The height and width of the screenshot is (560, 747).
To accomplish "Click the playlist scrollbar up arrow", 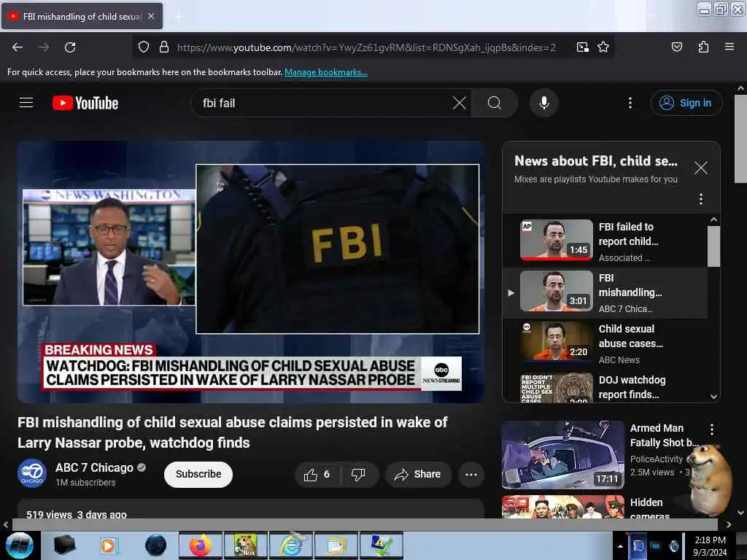I will pyautogui.click(x=713, y=219).
